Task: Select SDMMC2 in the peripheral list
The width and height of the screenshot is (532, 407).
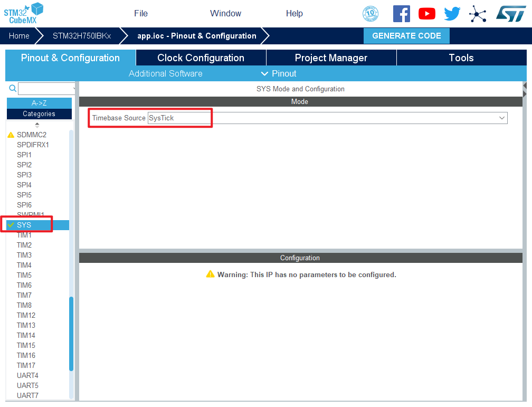Action: 32,135
